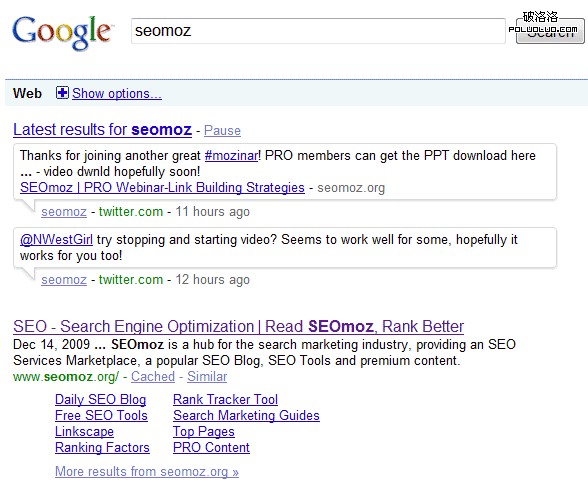Open the Cached version link
This screenshot has height=485, width=588.
(x=153, y=377)
